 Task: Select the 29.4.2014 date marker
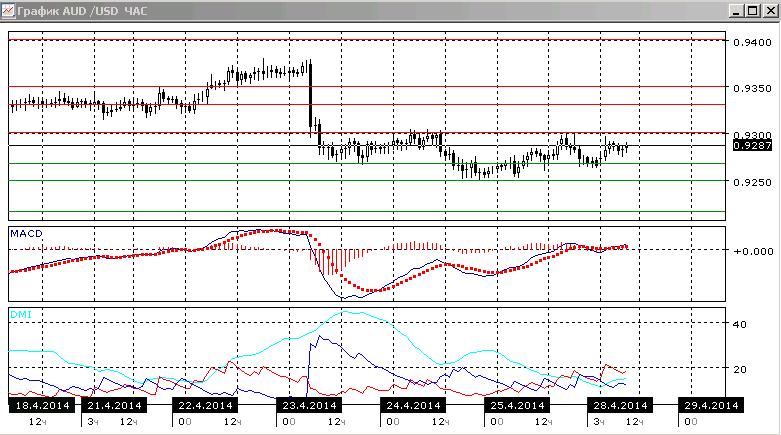711,405
